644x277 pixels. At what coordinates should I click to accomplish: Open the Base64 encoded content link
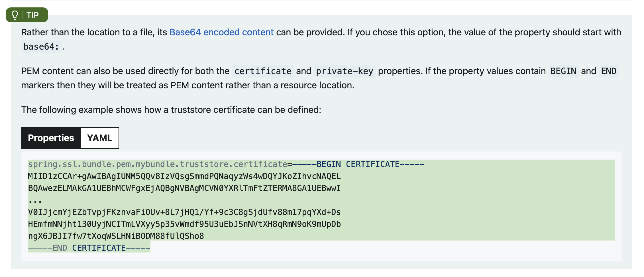click(x=221, y=32)
